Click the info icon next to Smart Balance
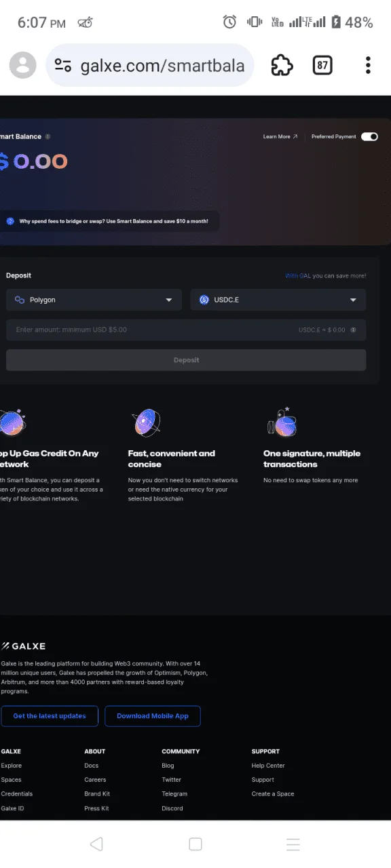Image resolution: width=391 pixels, height=868 pixels. (48, 136)
